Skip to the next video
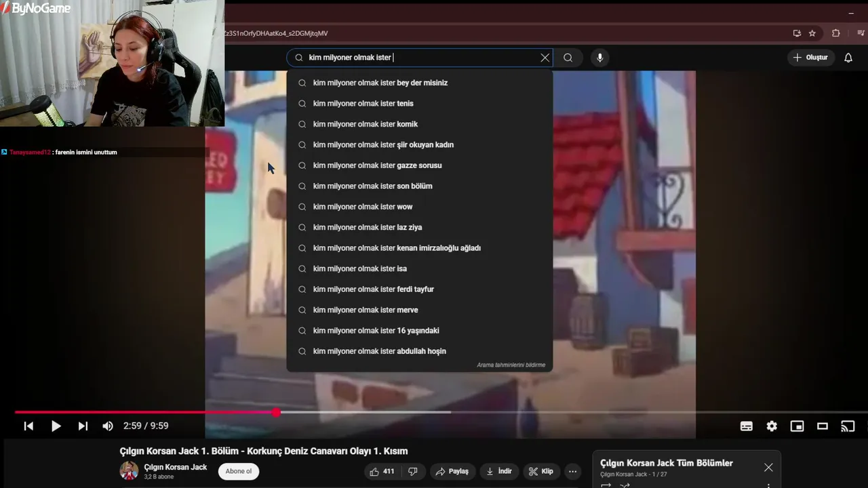 tap(83, 426)
